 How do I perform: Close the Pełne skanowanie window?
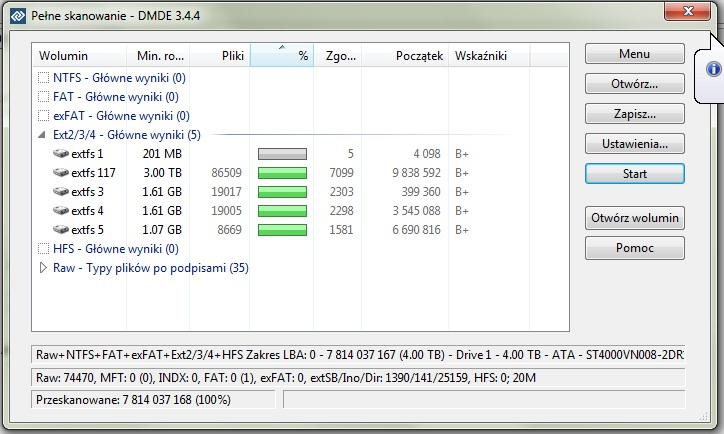pyautogui.click(x=687, y=11)
